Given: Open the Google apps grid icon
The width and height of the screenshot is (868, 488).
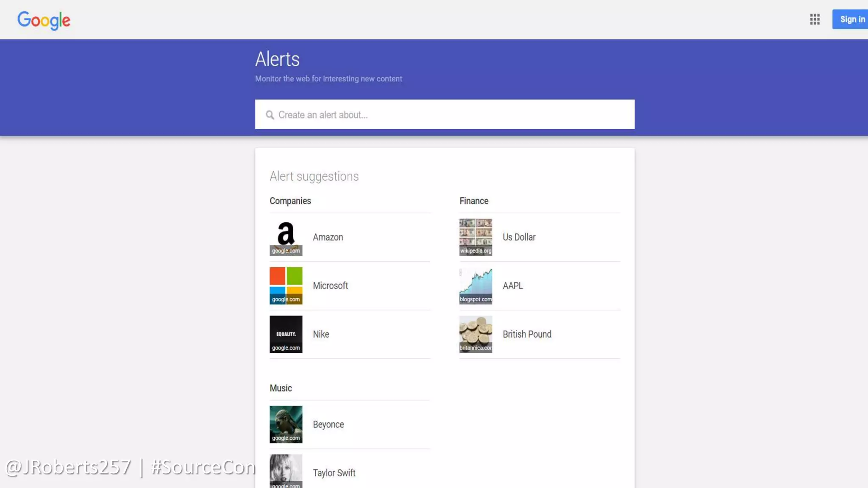Looking at the screenshot, I should 815,19.
